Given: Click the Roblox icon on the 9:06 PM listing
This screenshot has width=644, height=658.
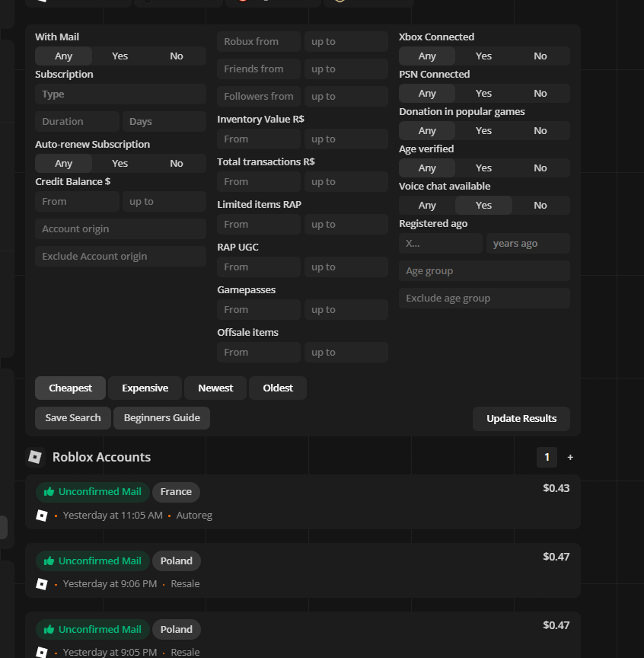Looking at the screenshot, I should (x=42, y=583).
